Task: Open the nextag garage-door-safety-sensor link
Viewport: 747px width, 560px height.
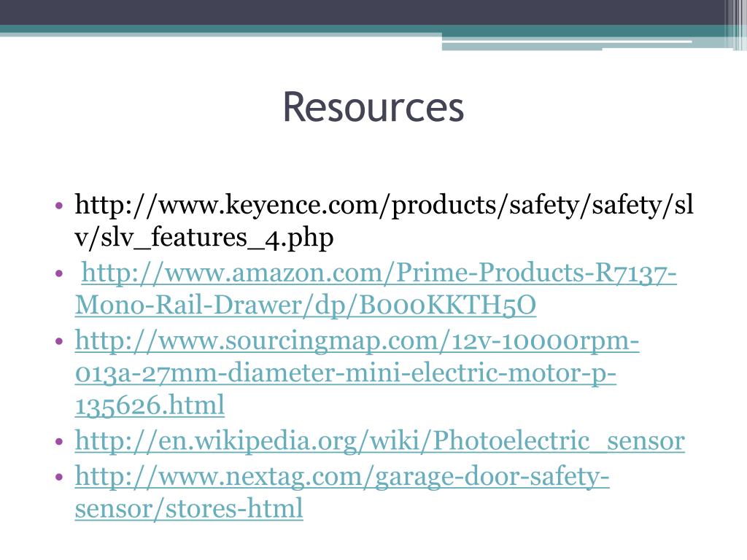Action: tap(342, 492)
